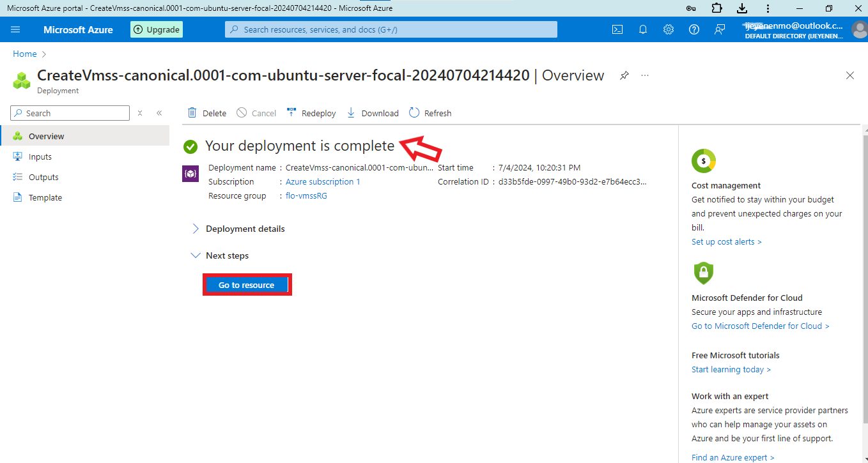
Task: Focus the global search resources box
Action: tap(391, 29)
